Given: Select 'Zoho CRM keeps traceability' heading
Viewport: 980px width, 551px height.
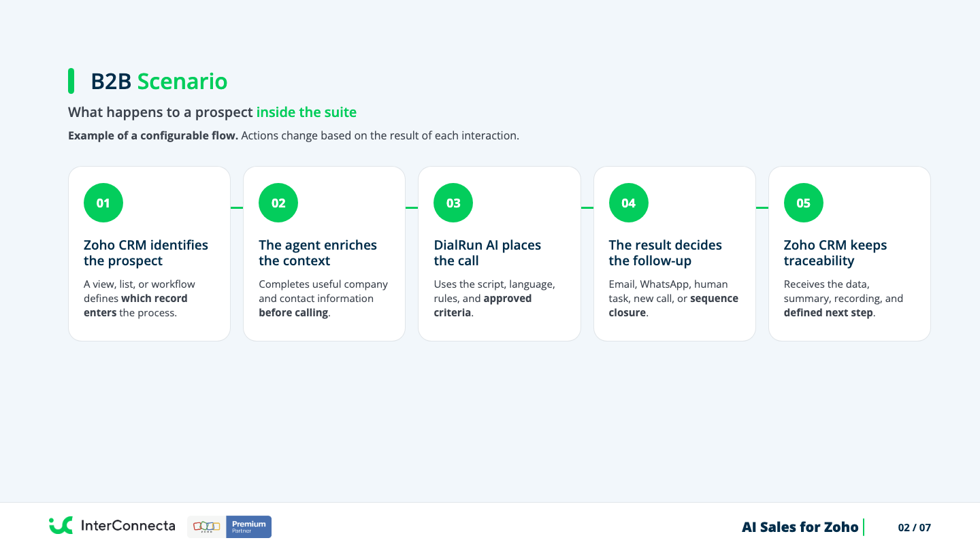Looking at the screenshot, I should pos(836,253).
